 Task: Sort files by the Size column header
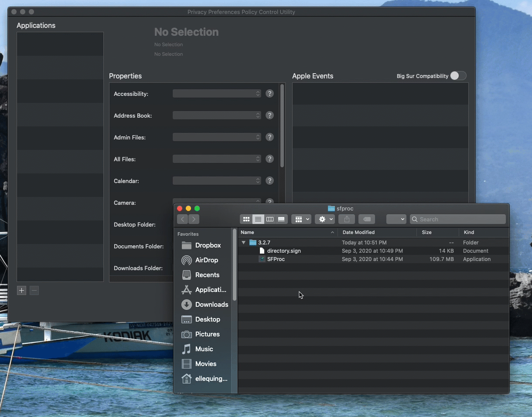(438, 232)
